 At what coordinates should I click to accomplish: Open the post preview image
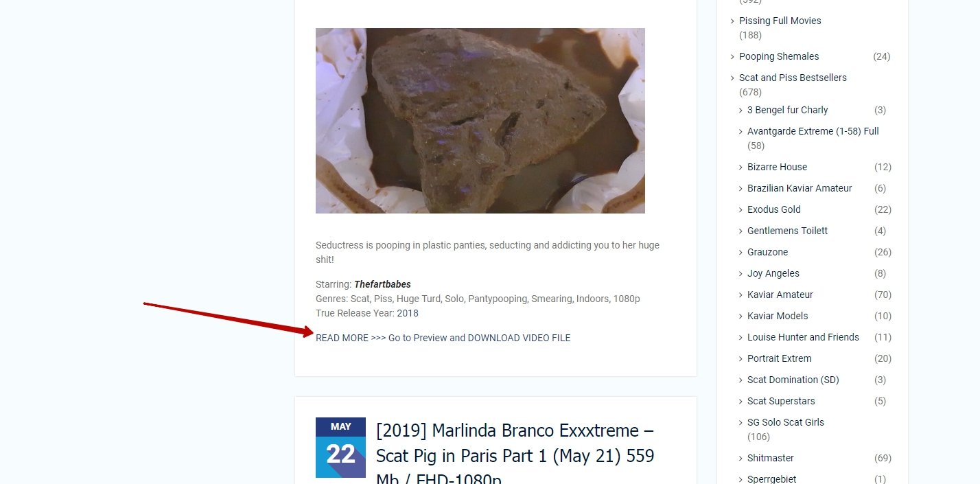pos(480,121)
